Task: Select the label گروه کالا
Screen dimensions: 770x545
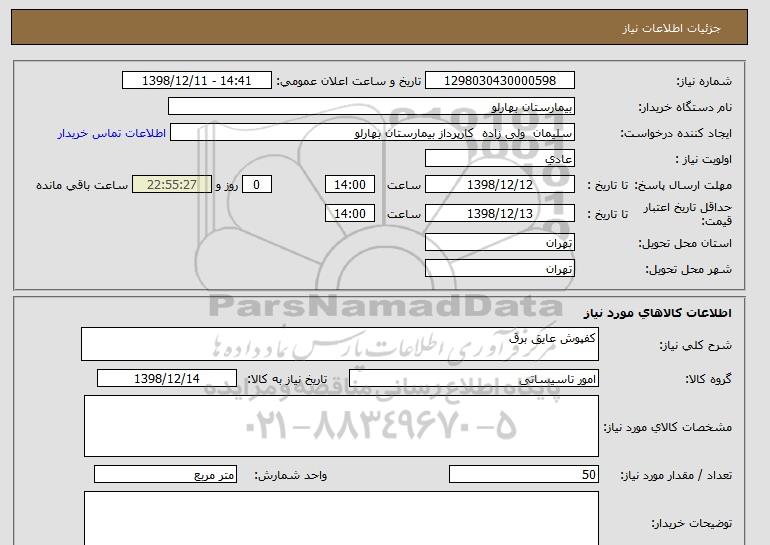Action: (709, 379)
